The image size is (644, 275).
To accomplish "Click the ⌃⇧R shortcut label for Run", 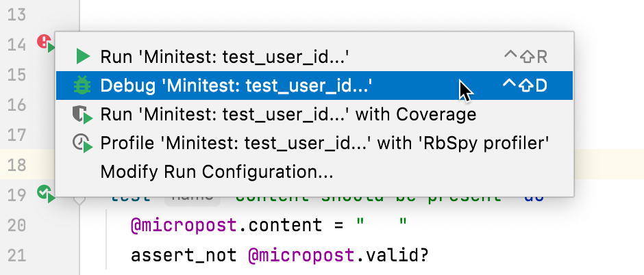I will point(525,57).
